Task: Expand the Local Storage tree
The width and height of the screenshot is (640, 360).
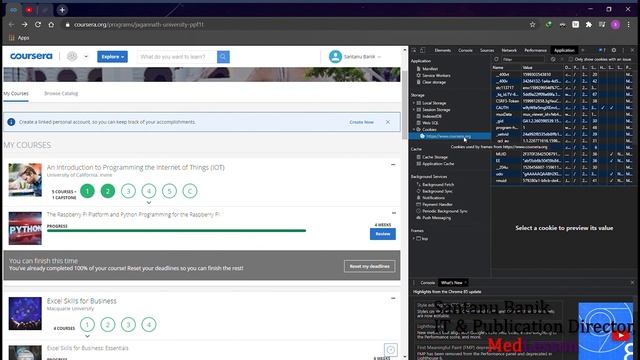Action: point(413,103)
